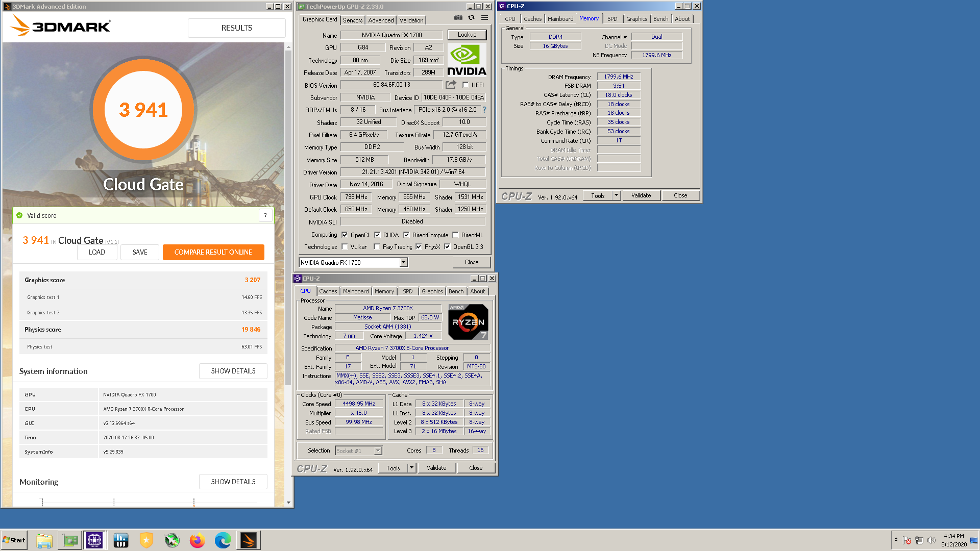Screen dimensions: 980x551
Task: Open the HWMonitor-style bar chart taskbar icon
Action: [x=120, y=540]
